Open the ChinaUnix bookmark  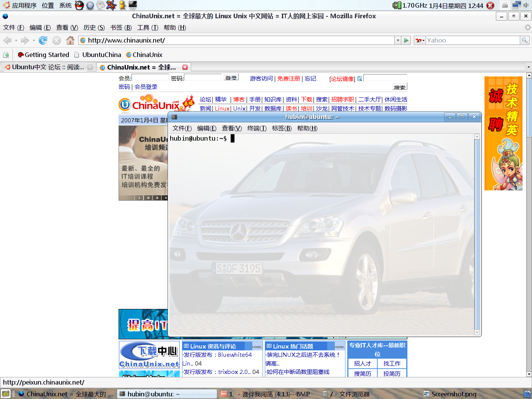tap(144, 55)
